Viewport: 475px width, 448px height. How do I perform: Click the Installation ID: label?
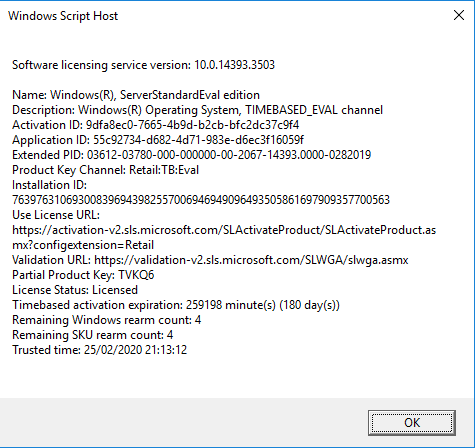(49, 185)
